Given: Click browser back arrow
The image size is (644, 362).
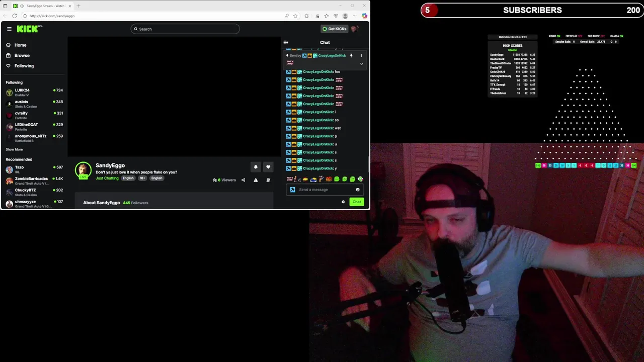Looking at the screenshot, I should click(6, 16).
